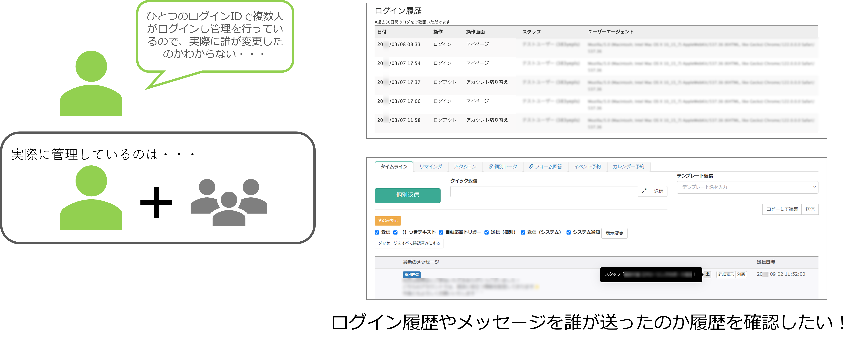Screen dimensions: 868x346
Task: Click the 日付 column header in login history
Action: tap(381, 32)
